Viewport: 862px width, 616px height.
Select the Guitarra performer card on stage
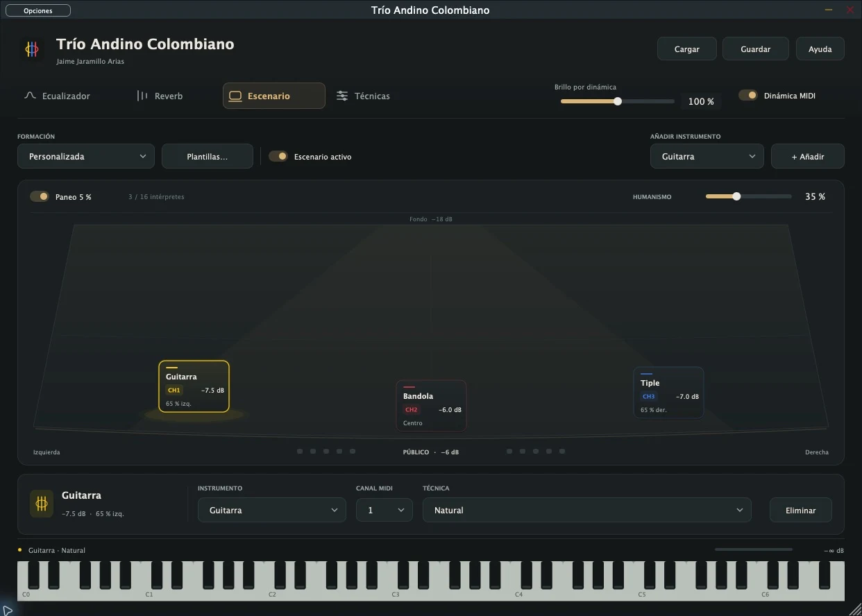[x=194, y=386]
